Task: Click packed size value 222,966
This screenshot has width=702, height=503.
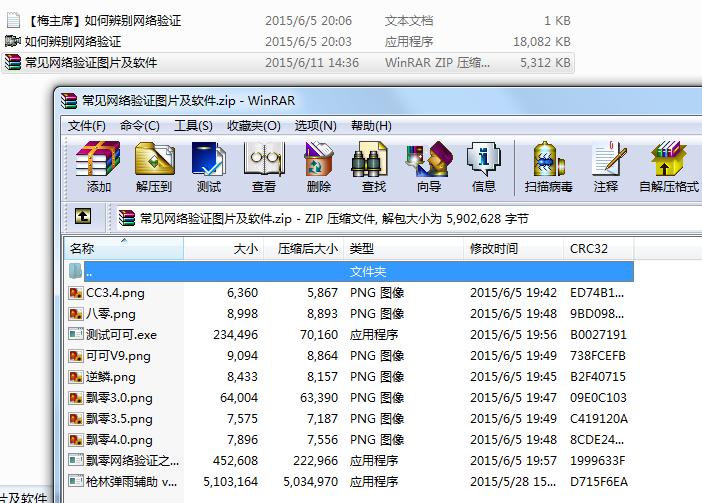Action: click(x=315, y=460)
